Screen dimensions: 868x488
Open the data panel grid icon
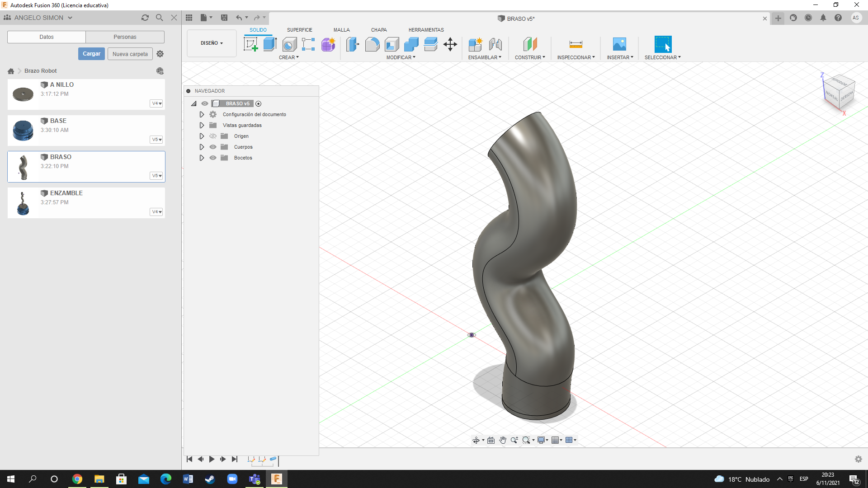coord(189,18)
